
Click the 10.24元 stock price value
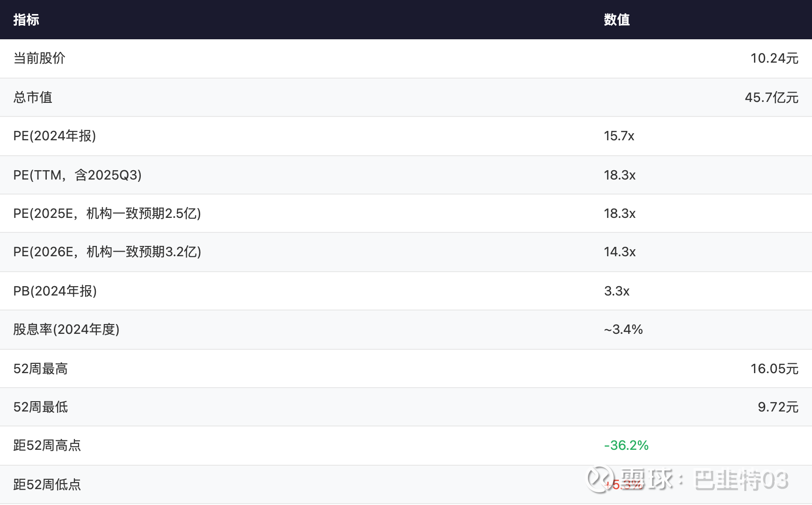click(x=774, y=58)
